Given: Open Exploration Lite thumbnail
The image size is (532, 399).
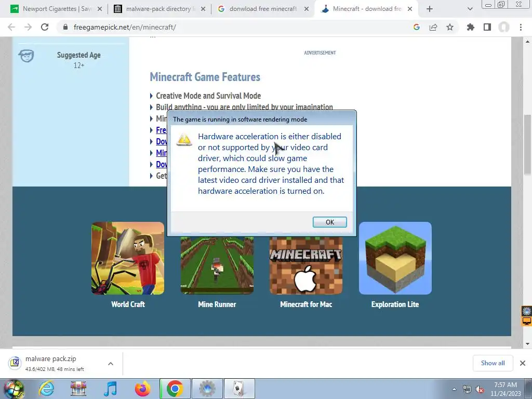Looking at the screenshot, I should tap(395, 258).
